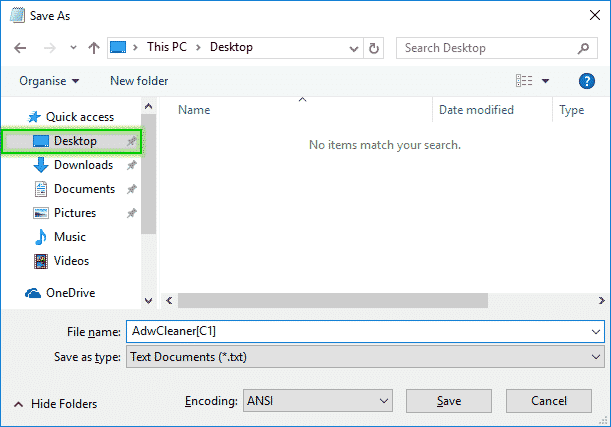Refresh the Desktop folder view
The width and height of the screenshot is (611, 427).
[374, 48]
